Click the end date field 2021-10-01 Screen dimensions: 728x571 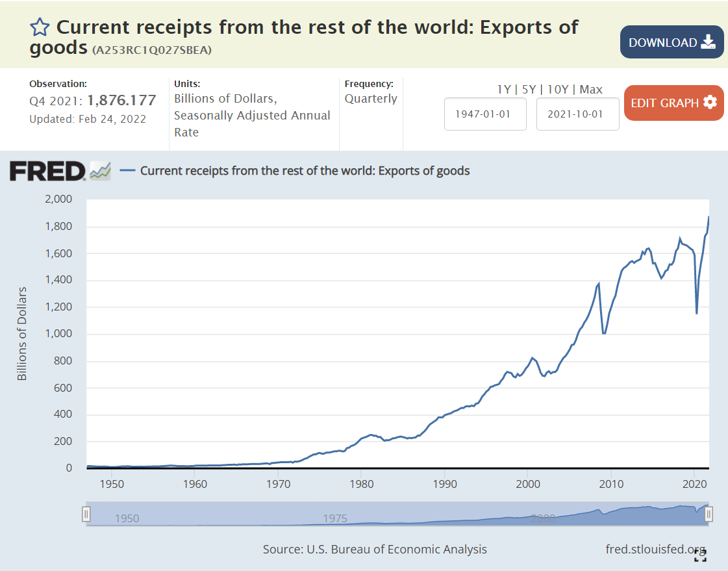point(577,114)
